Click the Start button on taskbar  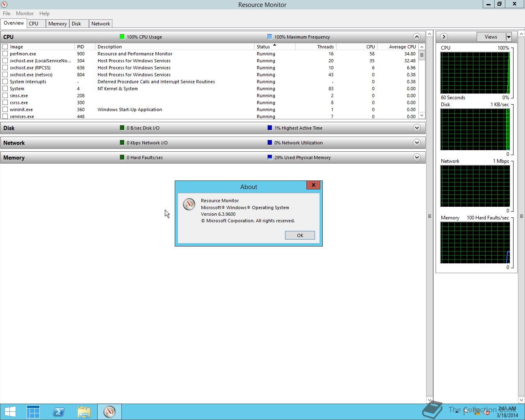point(10,412)
